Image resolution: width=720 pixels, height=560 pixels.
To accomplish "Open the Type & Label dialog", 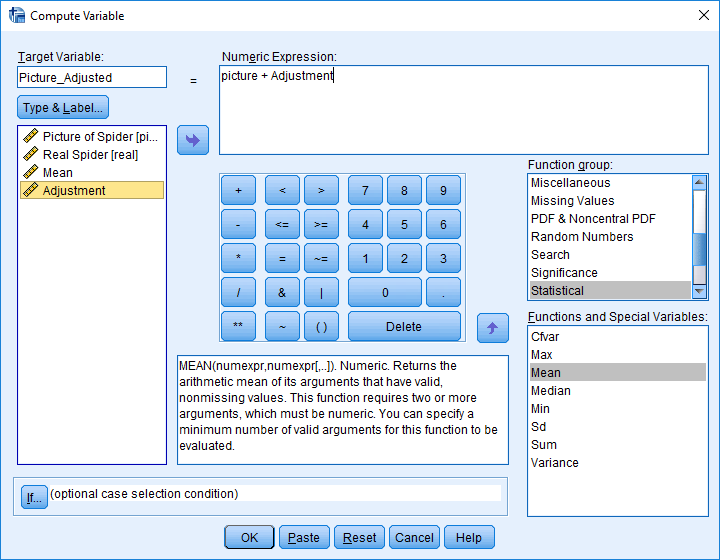I will (63, 108).
